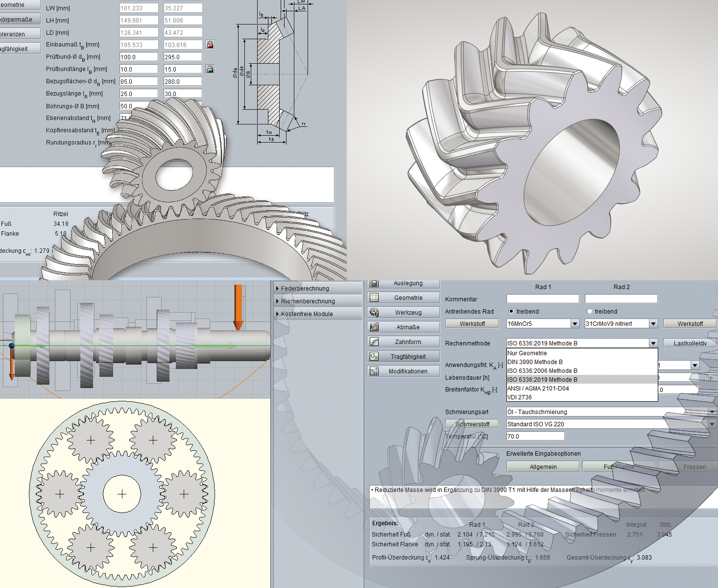Click the red lock icon beside Einbaumaß
The image size is (718, 588).
(210, 45)
